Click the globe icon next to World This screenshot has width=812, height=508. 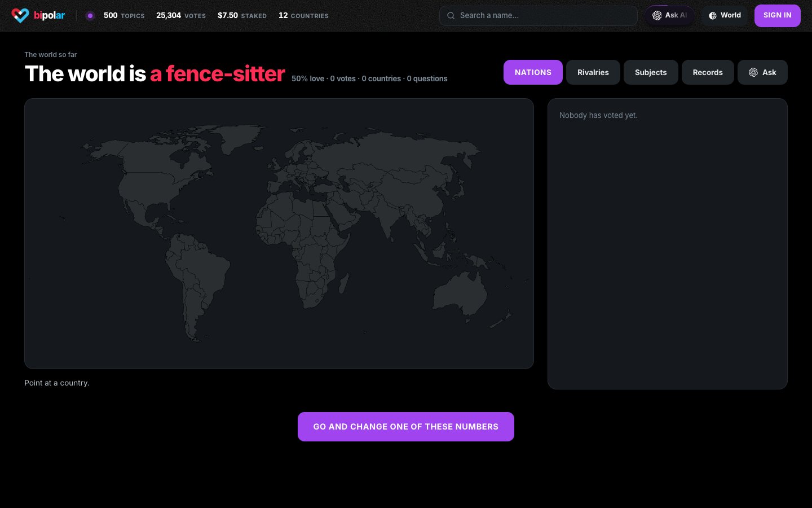713,16
